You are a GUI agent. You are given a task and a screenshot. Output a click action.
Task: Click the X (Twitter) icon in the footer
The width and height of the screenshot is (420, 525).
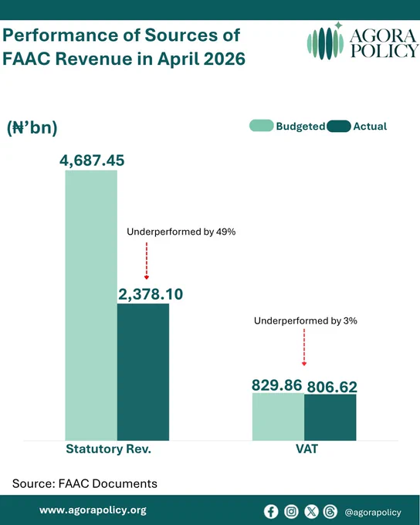click(x=311, y=512)
